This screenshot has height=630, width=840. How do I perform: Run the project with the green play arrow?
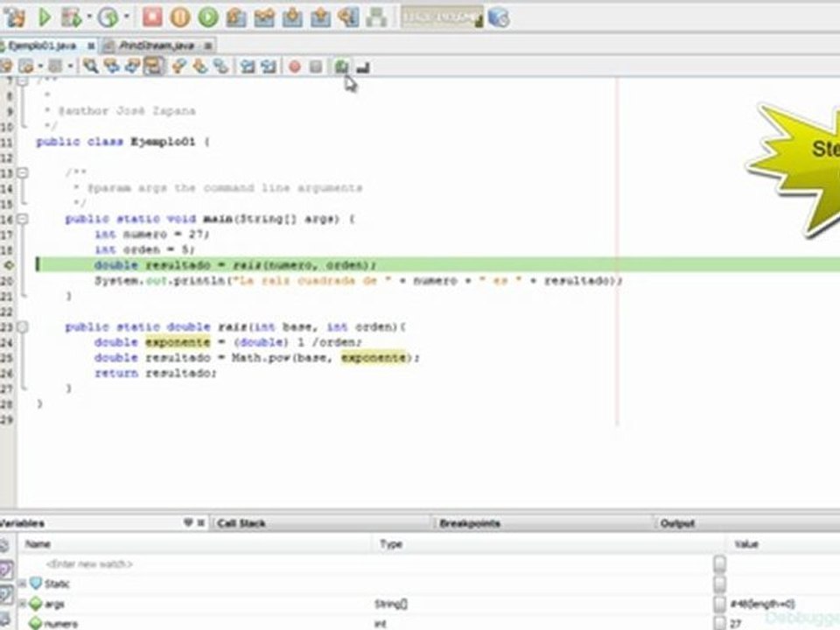(x=45, y=17)
